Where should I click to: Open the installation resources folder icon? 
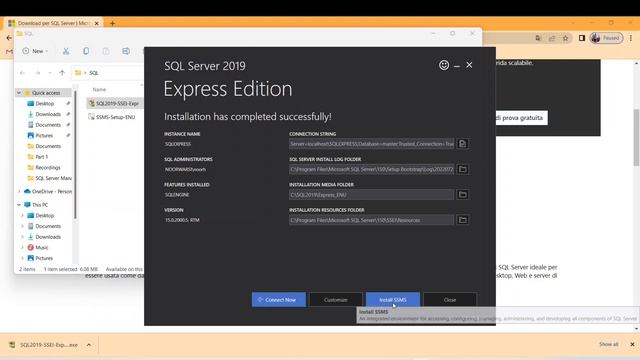point(462,220)
